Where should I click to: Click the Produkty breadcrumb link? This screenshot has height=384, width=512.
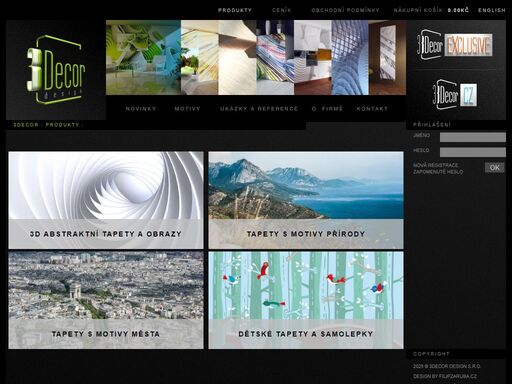[x=62, y=125]
